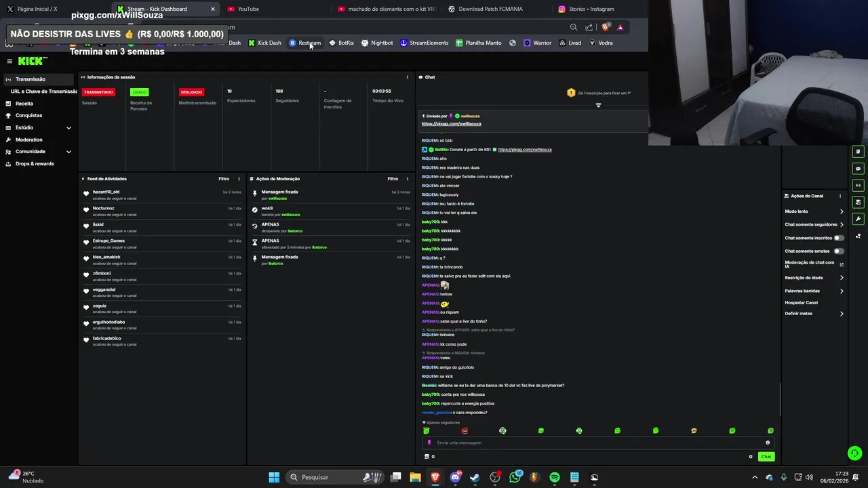The width and height of the screenshot is (868, 488).
Task: Switch to the Stories Instagram tab
Action: coord(597,9)
